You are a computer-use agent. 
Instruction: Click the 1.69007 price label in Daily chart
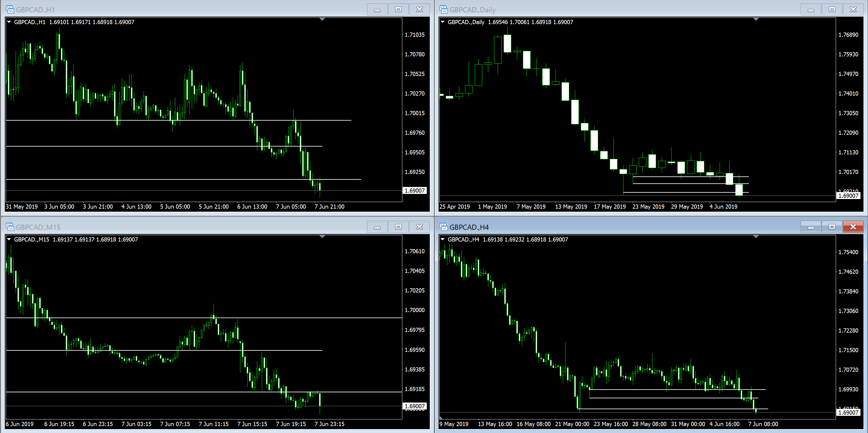coord(848,195)
